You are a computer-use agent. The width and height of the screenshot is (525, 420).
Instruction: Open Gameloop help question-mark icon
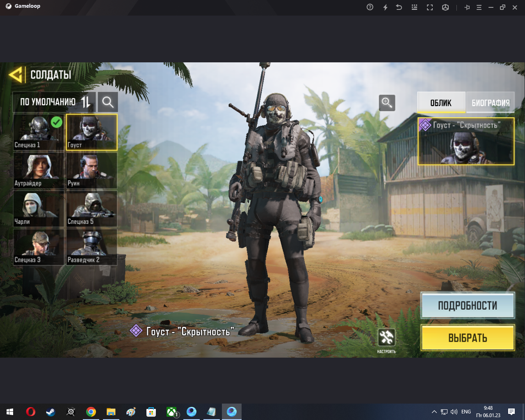[370, 7]
